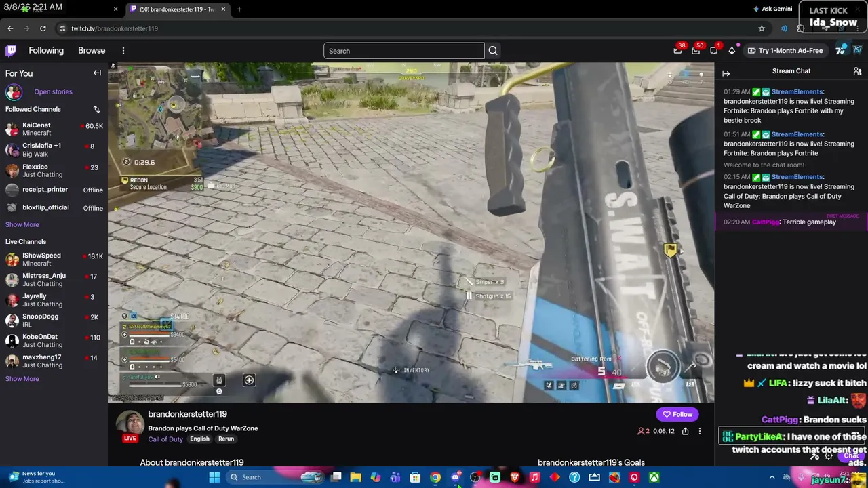Viewport: 868px width, 488px height.
Task: Click the English tag
Action: (x=199, y=439)
